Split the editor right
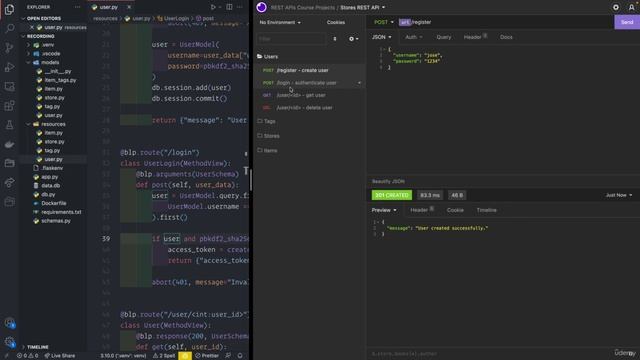Image resolution: width=640 pixels, height=360 pixels. click(229, 7)
